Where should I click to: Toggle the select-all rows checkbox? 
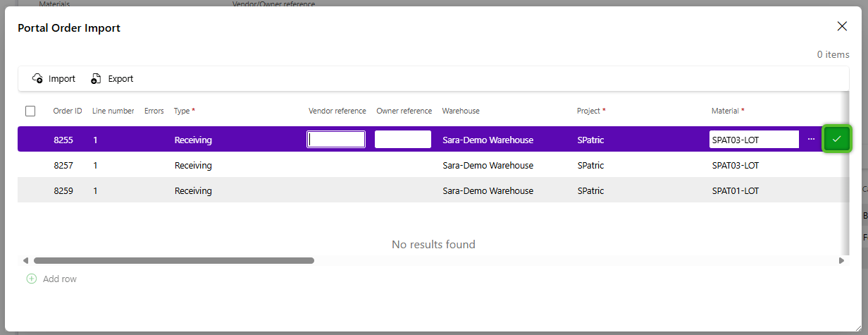(x=30, y=111)
